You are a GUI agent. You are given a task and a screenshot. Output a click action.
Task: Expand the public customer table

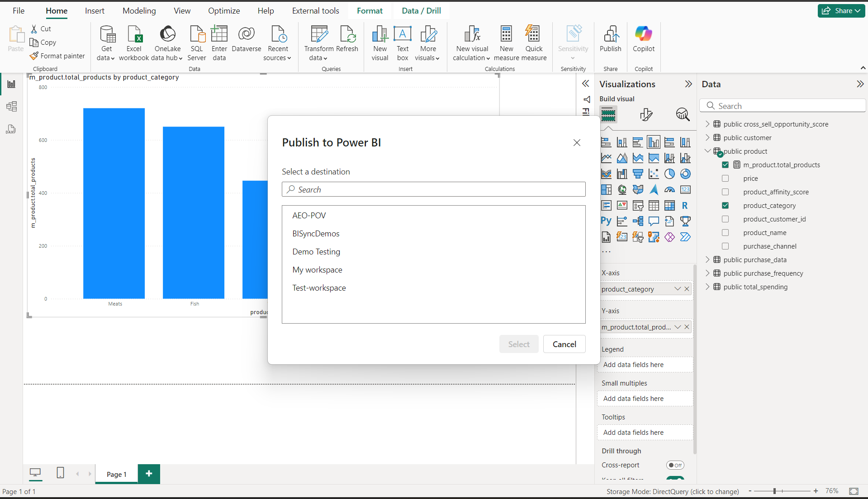point(708,137)
